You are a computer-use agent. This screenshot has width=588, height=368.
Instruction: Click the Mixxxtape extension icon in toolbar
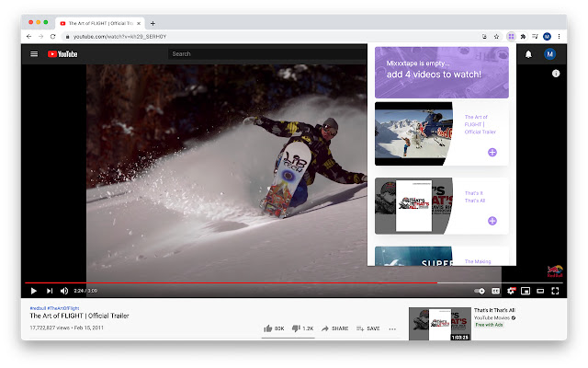pos(511,37)
